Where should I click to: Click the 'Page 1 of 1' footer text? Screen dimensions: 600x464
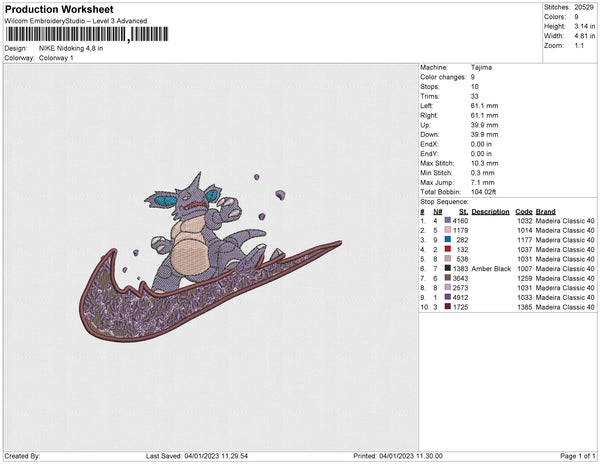(578, 456)
